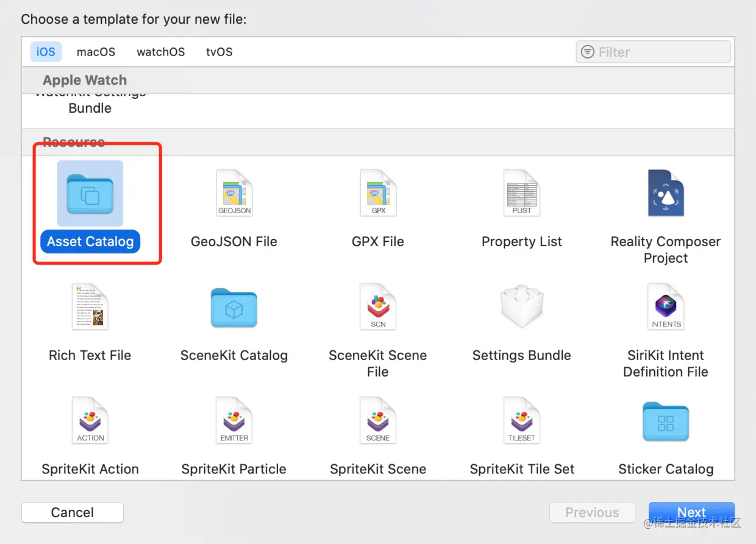Click the Previous button
This screenshot has width=756, height=544.
coord(592,512)
